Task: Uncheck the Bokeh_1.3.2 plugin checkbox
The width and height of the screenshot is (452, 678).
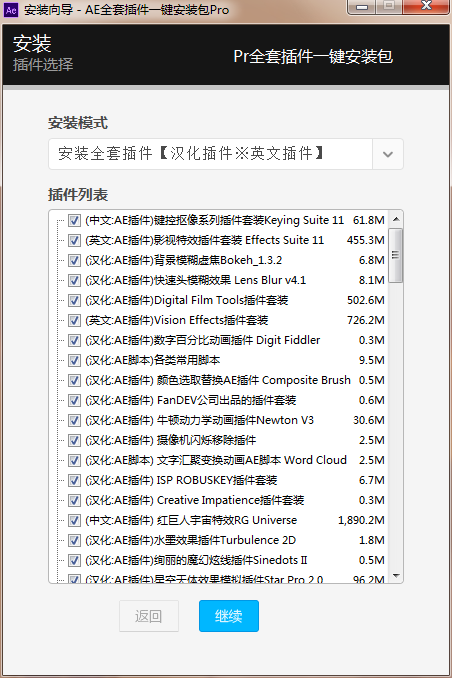Action: [x=74, y=260]
